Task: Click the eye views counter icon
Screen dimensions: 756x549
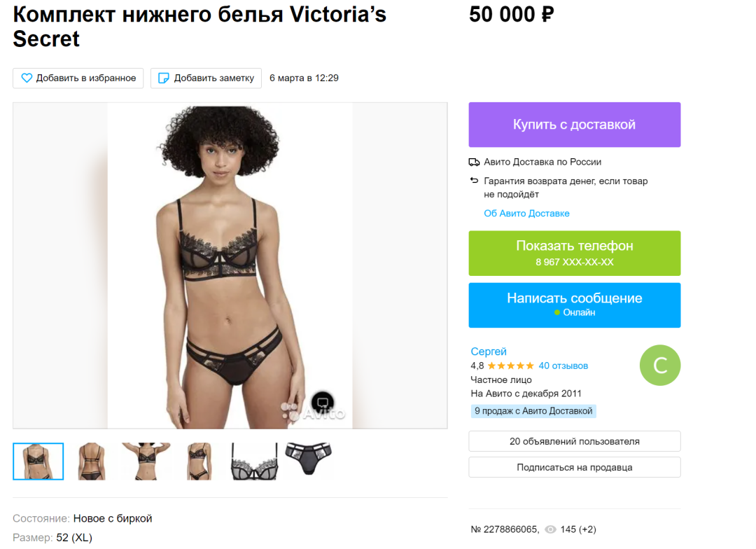Action: (x=550, y=529)
